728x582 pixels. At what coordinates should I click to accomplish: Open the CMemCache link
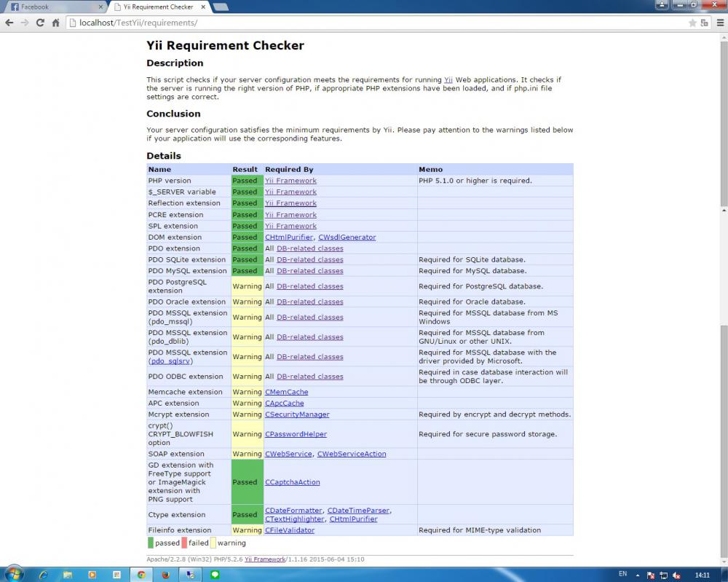pyautogui.click(x=286, y=392)
